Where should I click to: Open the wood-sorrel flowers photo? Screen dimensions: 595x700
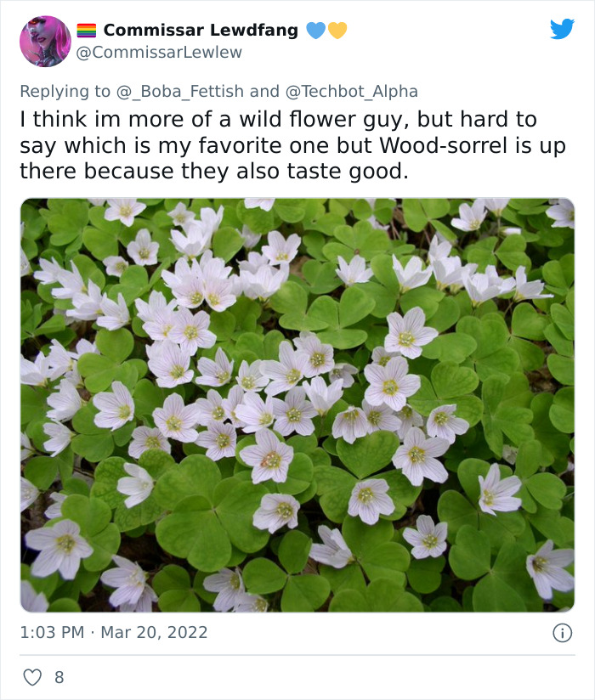click(297, 405)
